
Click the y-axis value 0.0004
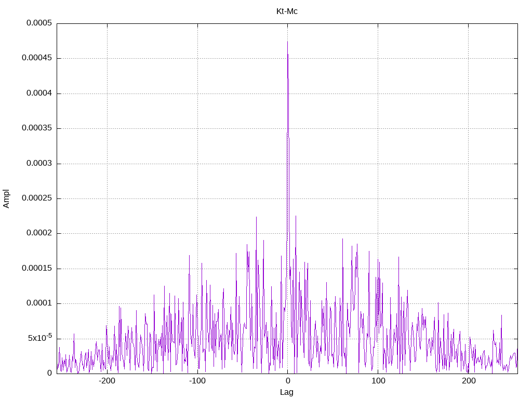click(x=39, y=93)
